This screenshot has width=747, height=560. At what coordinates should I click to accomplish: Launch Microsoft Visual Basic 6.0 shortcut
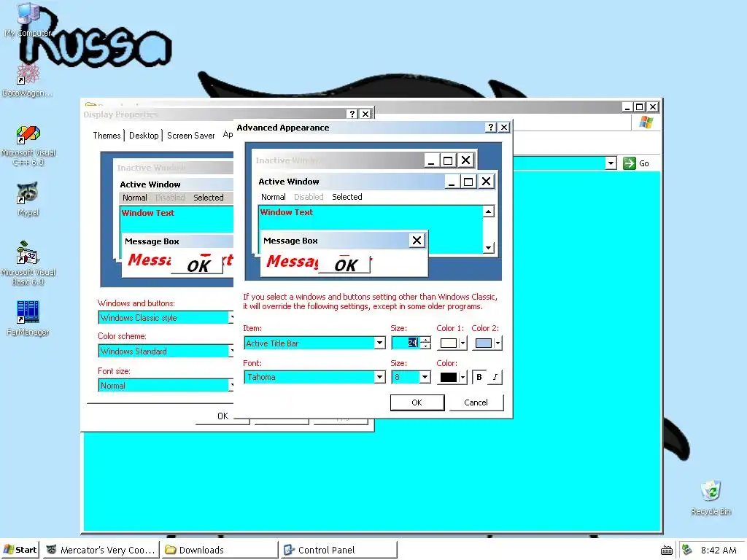pyautogui.click(x=28, y=262)
